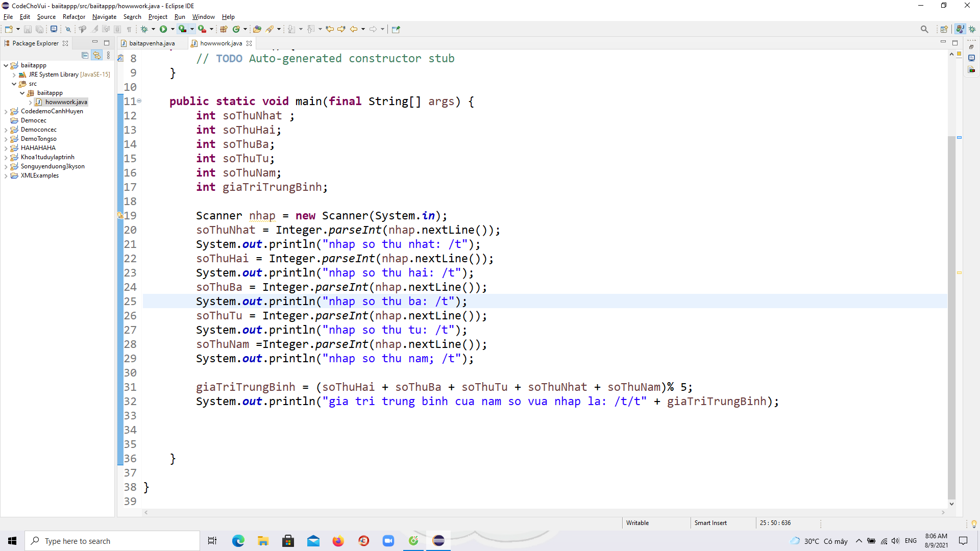Run the program with green Run button
Screen dimensions: 980x551
[x=163, y=29]
